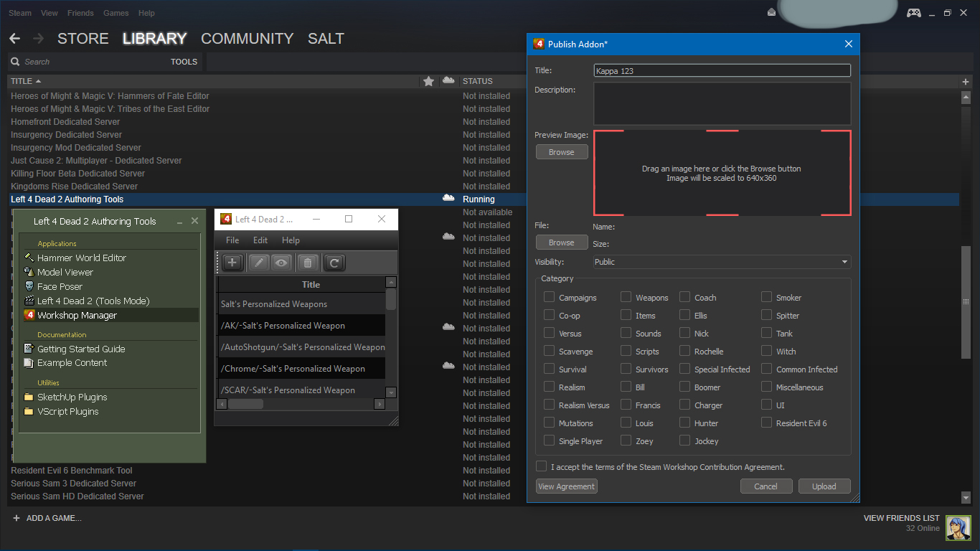Click the preview image drop area
The width and height of the screenshot is (980, 551).
click(722, 173)
